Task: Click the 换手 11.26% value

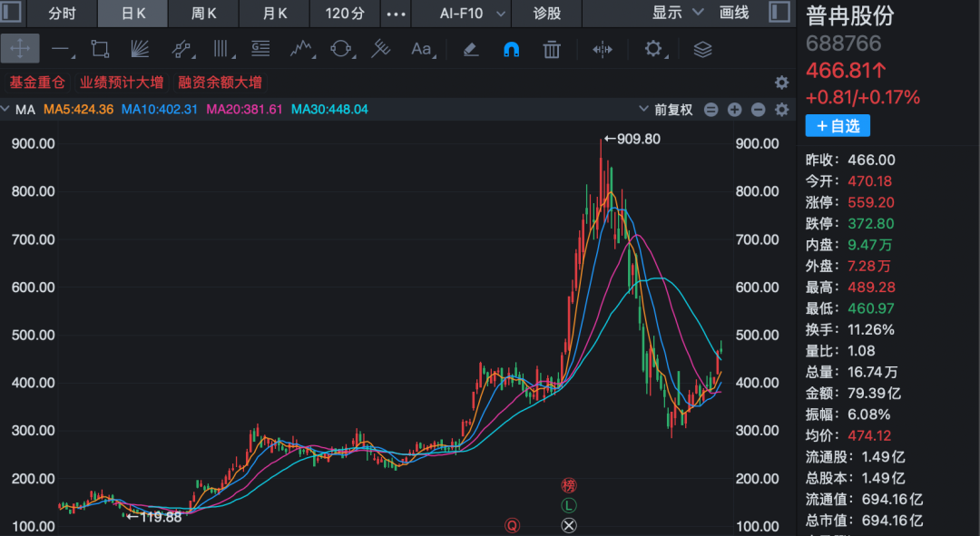Action: (870, 330)
